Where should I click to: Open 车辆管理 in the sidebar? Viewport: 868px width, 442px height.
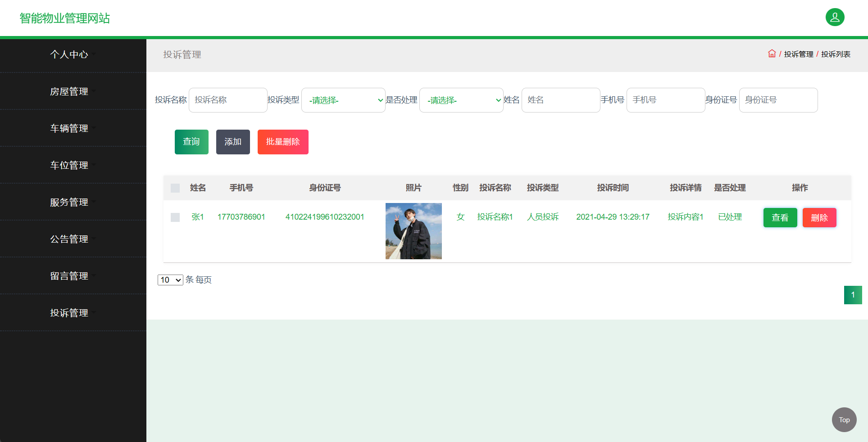point(70,128)
